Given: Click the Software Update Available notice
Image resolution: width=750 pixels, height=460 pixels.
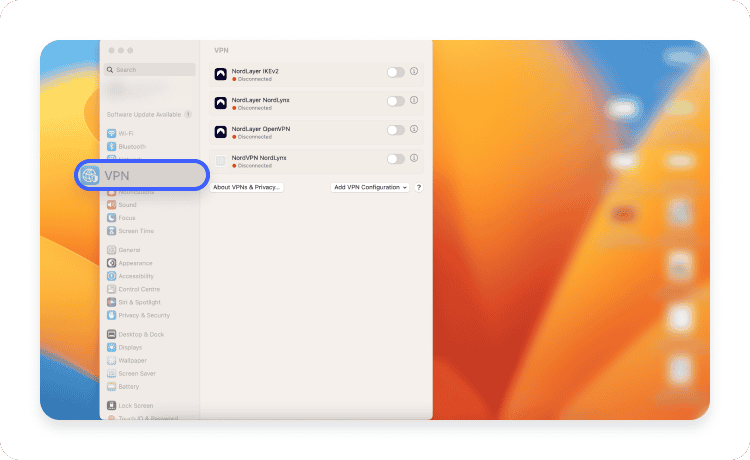Looking at the screenshot, I should 149,115.
